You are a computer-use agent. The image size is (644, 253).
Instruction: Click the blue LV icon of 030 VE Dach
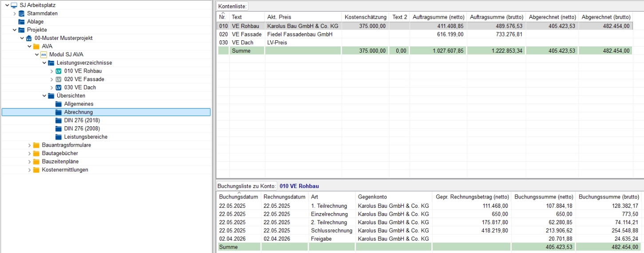59,87
